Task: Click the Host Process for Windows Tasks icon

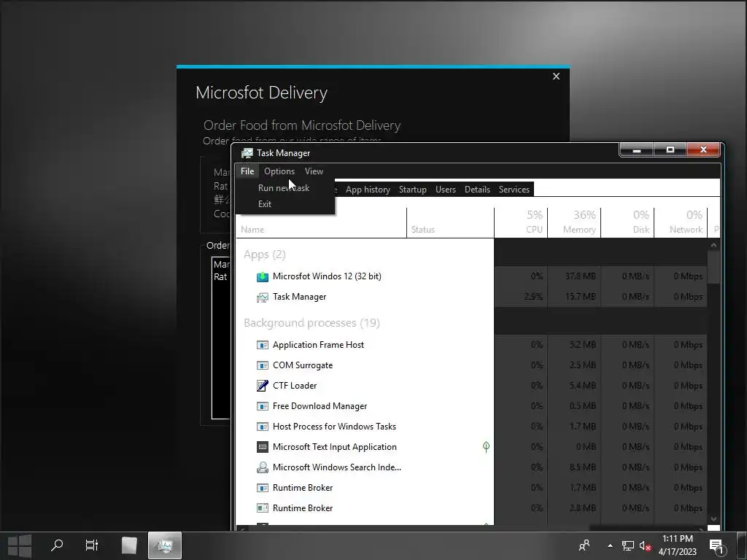Action: point(263,427)
